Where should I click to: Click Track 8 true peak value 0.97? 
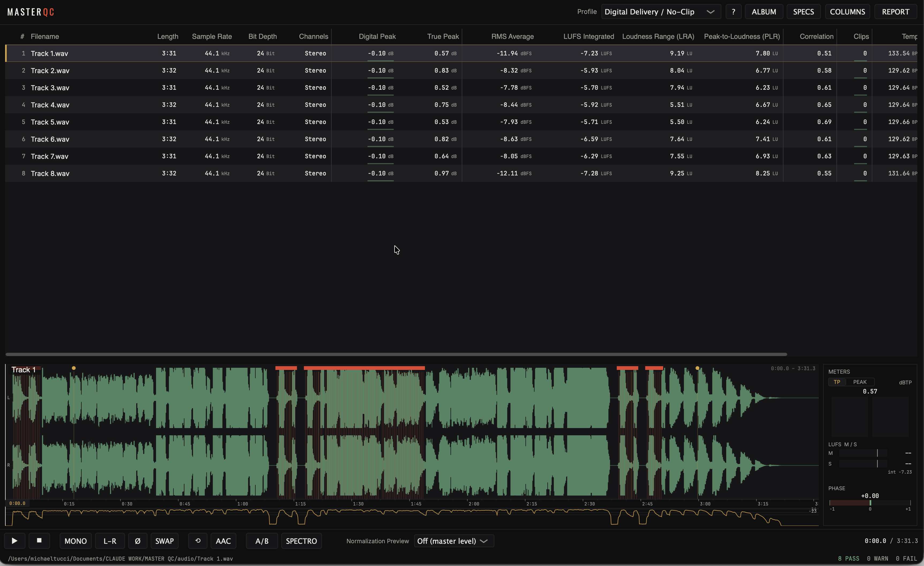point(441,173)
